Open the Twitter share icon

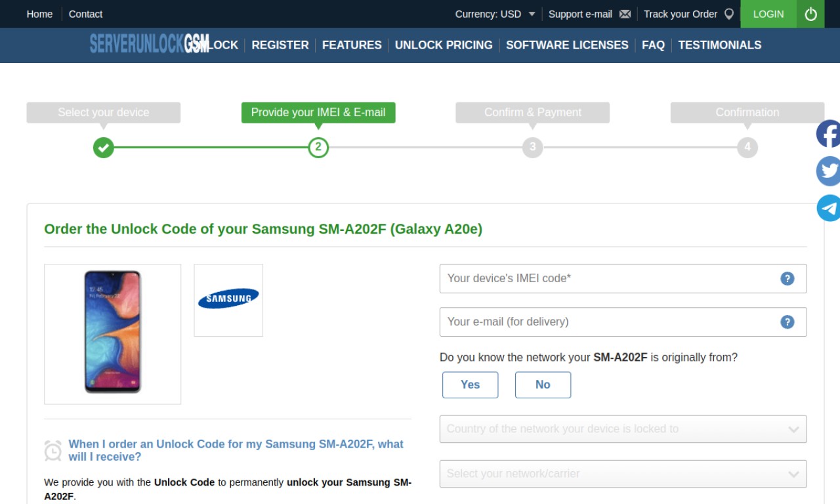click(x=828, y=171)
